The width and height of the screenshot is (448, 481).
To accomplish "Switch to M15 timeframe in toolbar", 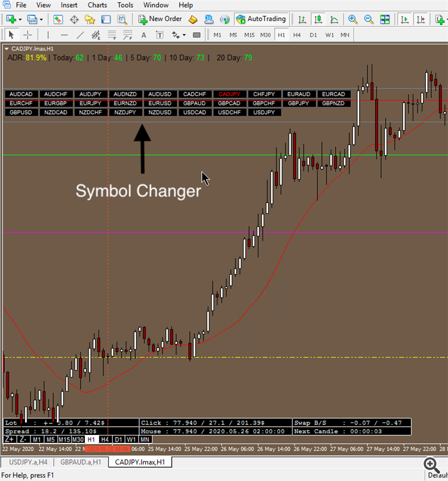I will 249,35.
